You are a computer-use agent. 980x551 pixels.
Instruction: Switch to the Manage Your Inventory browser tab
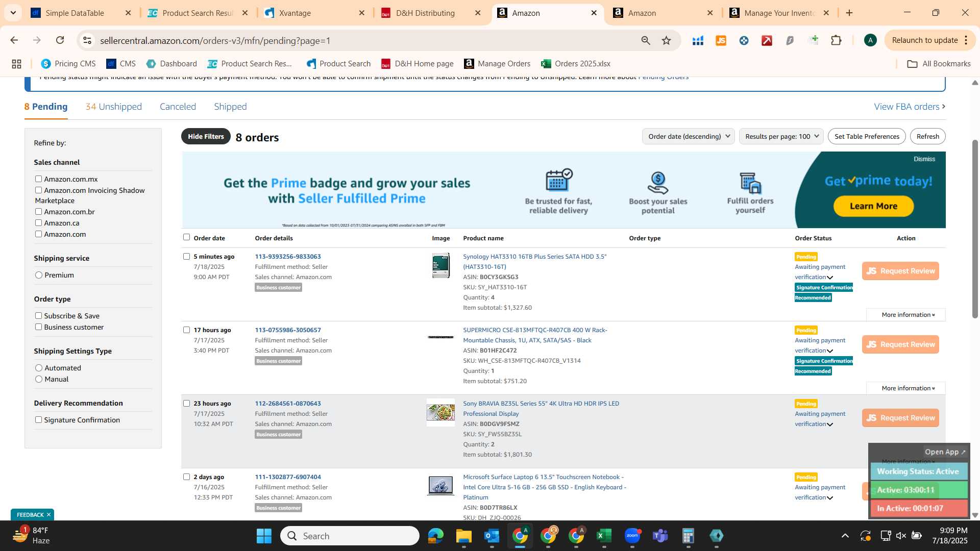(779, 13)
